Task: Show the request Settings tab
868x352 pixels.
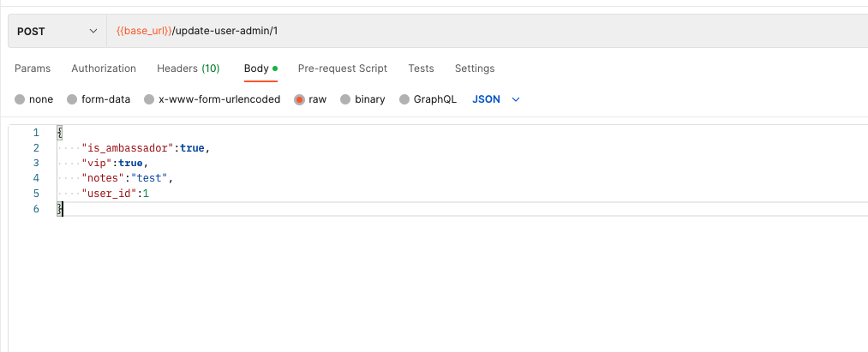Action: click(x=475, y=69)
